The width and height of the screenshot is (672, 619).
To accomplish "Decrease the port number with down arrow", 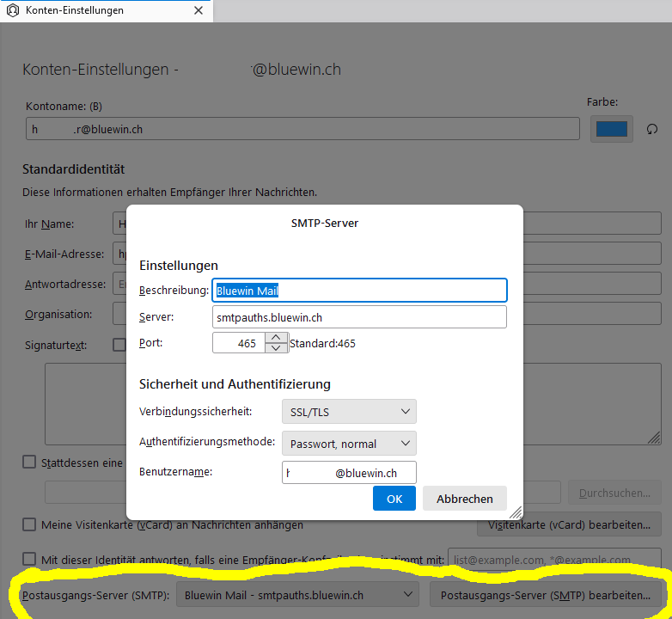I will 276,348.
